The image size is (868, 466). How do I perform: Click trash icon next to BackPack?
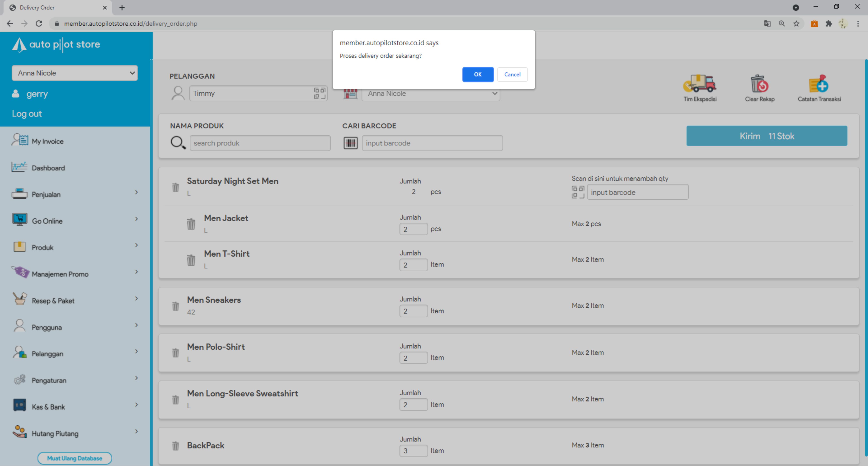pyautogui.click(x=176, y=446)
